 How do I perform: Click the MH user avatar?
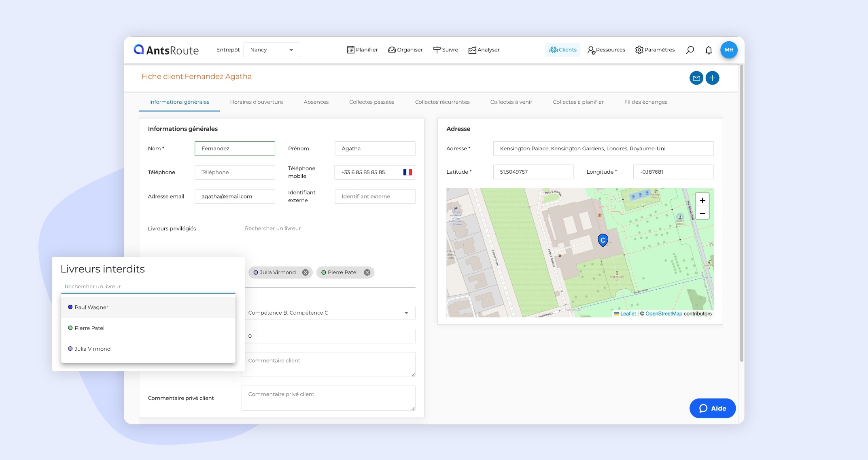729,50
